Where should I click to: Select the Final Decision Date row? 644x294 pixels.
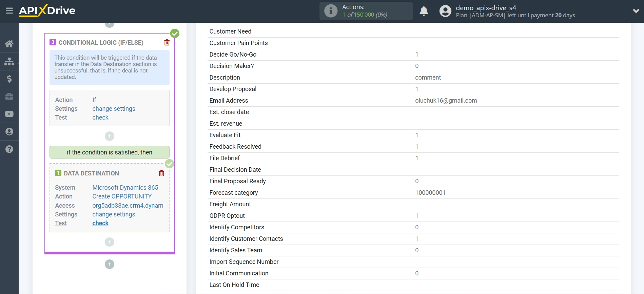(413, 170)
